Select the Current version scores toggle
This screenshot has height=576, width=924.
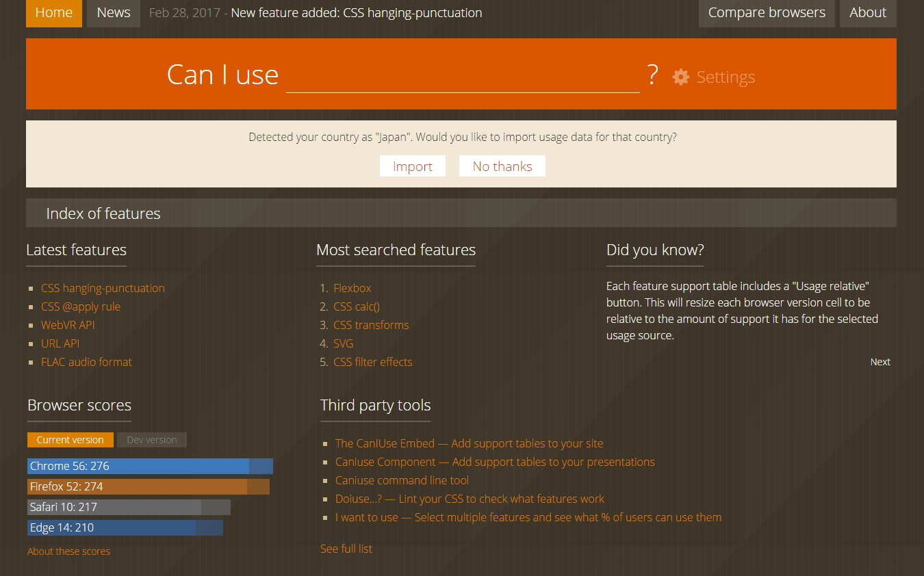coord(70,440)
